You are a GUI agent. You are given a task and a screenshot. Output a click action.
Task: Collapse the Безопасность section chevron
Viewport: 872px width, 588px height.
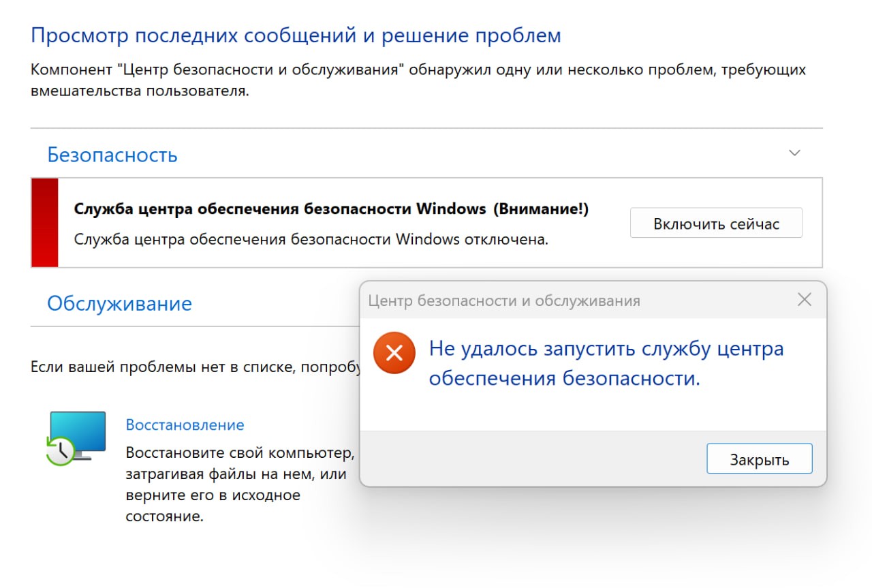tap(794, 153)
